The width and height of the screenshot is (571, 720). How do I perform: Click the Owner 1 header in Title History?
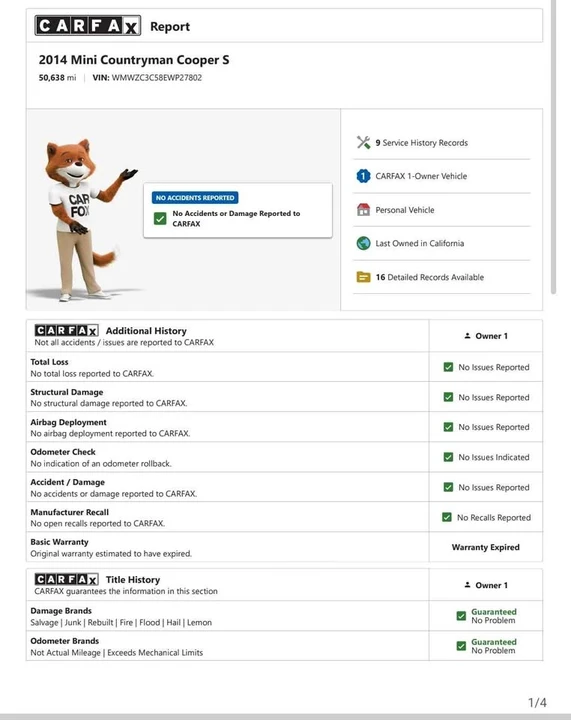click(x=486, y=585)
